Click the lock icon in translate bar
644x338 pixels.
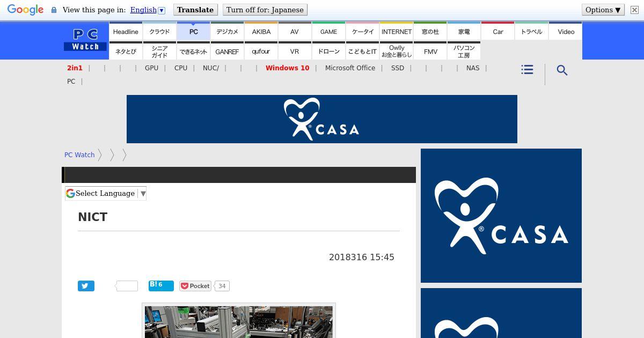point(54,10)
